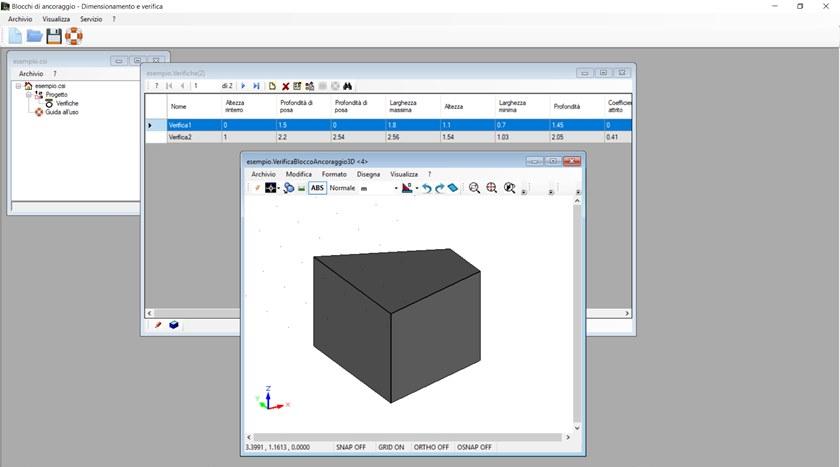Collapse the esempio.csi tree node

point(18,86)
